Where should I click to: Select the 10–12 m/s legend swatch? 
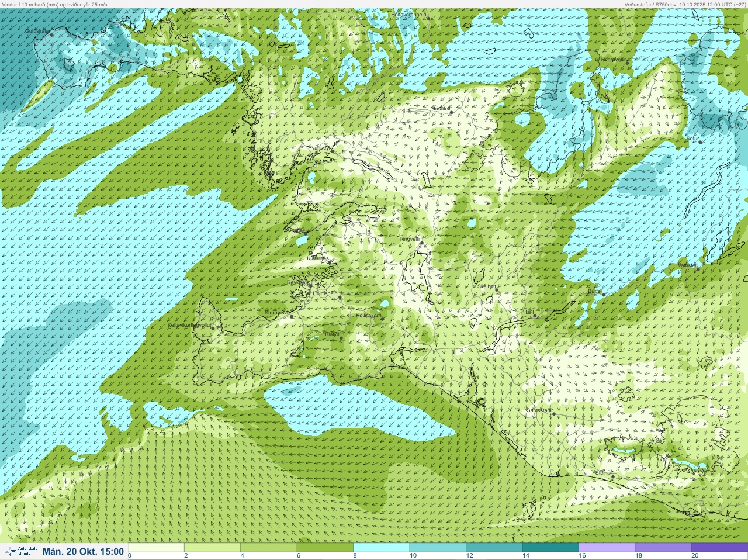coord(438,548)
